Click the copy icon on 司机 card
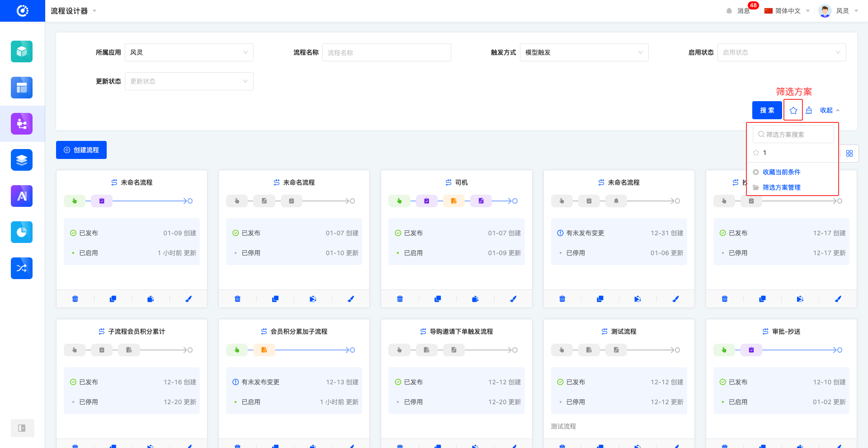 (438, 299)
